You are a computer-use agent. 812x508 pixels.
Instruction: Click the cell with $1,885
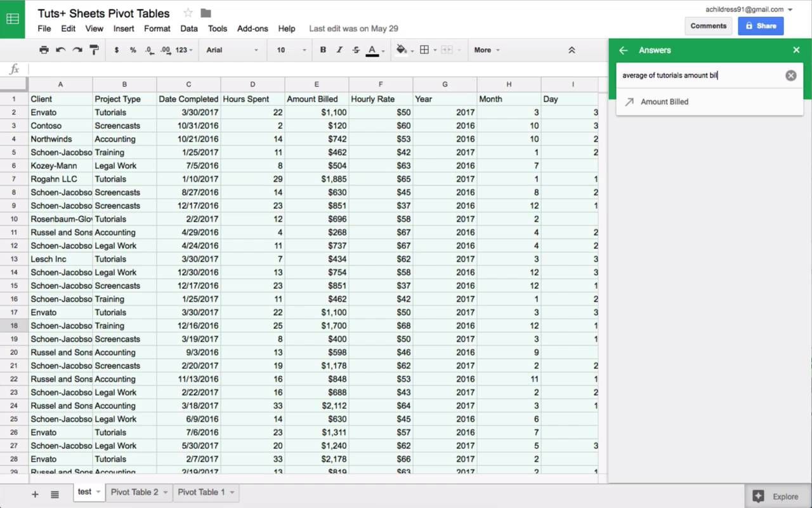[317, 179]
